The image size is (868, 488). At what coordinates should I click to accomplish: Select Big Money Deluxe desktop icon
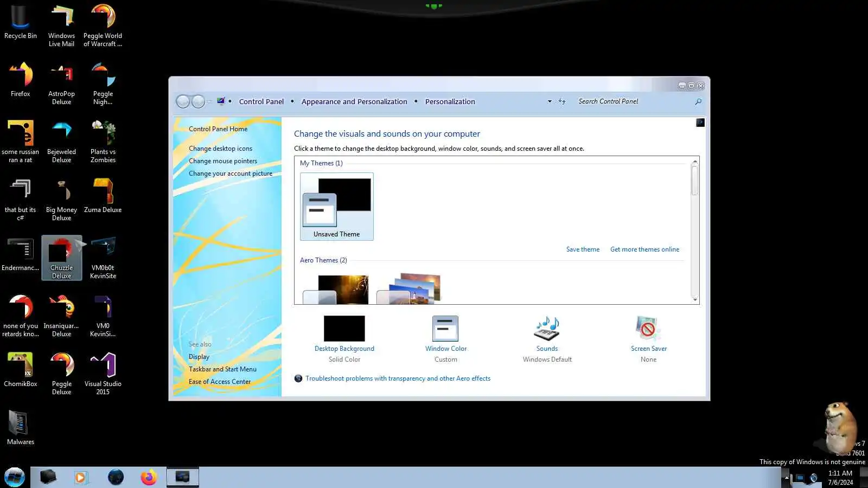point(61,200)
